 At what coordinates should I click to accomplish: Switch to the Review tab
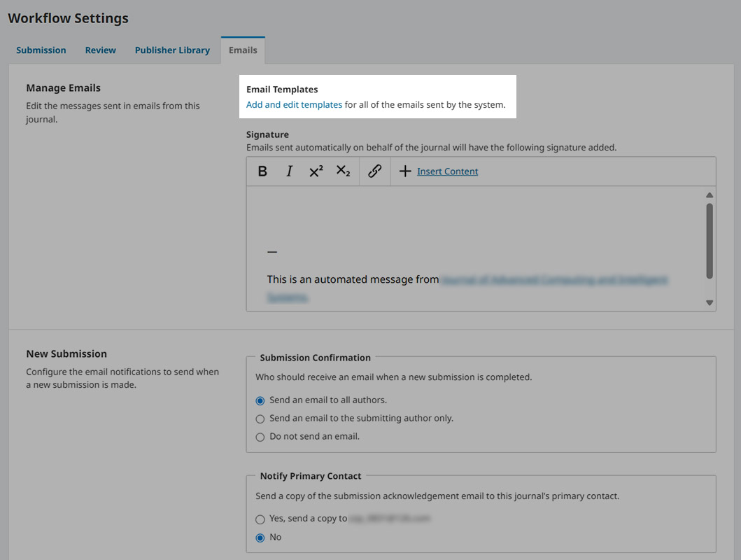(x=100, y=50)
